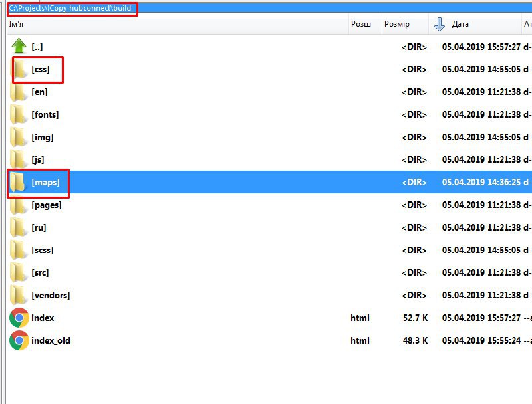
Task: Select the ru folder icon
Action: coord(18,228)
